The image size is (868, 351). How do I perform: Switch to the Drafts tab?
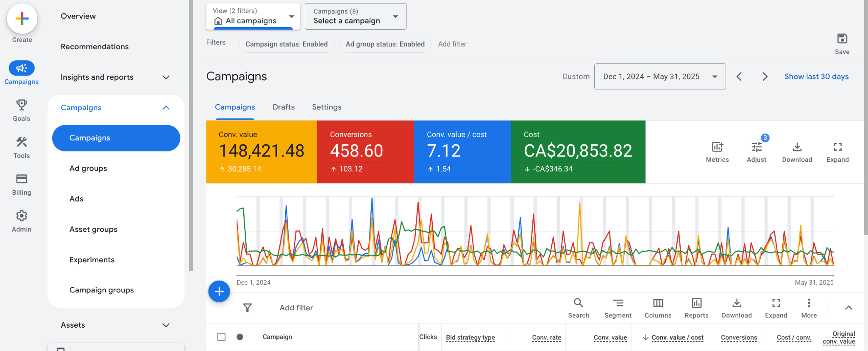(x=284, y=107)
